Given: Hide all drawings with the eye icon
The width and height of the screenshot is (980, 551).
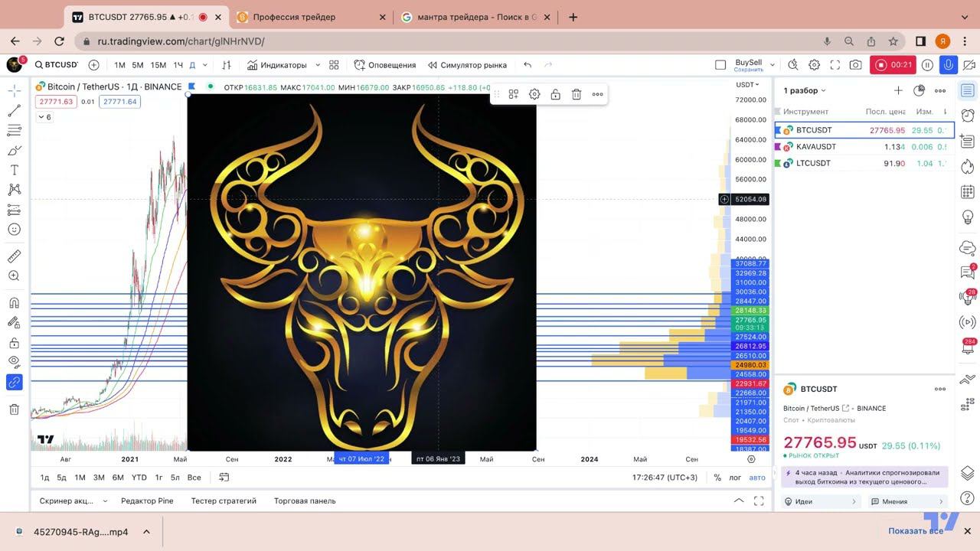Looking at the screenshot, I should [14, 362].
